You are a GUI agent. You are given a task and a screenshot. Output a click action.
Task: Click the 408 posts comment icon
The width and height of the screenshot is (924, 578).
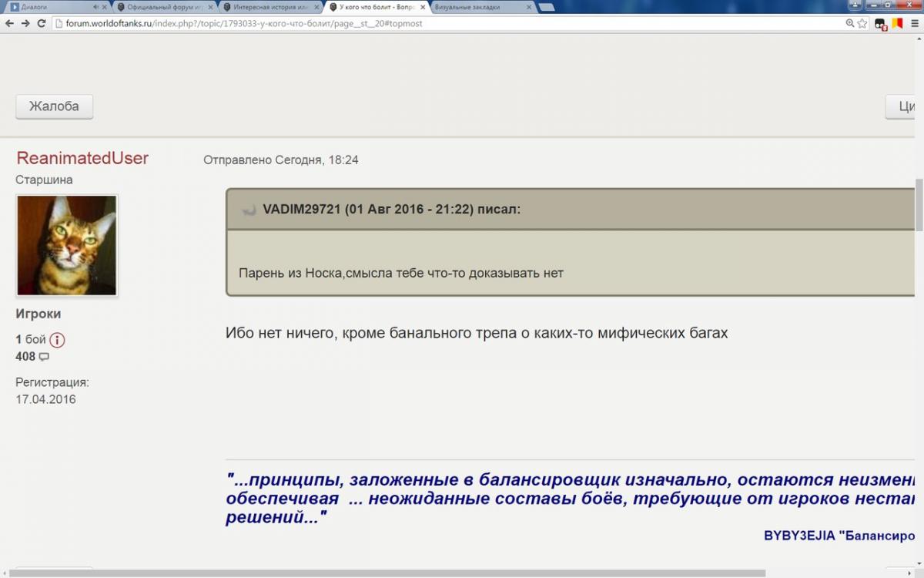point(44,357)
